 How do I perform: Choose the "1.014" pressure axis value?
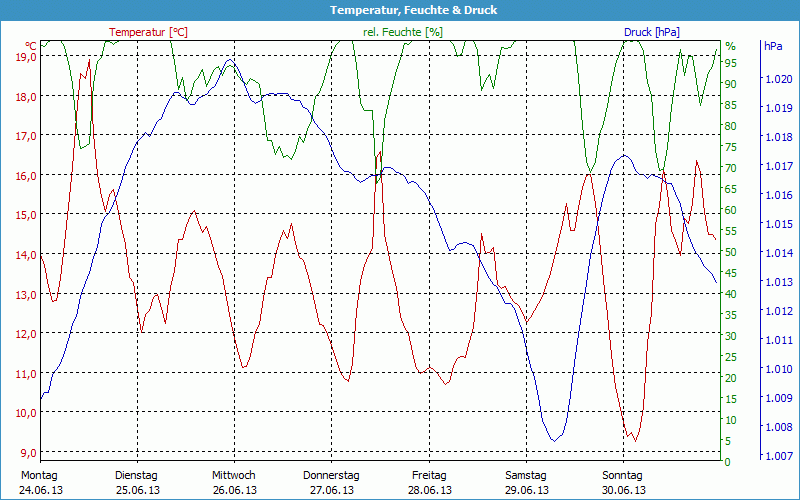[779, 253]
